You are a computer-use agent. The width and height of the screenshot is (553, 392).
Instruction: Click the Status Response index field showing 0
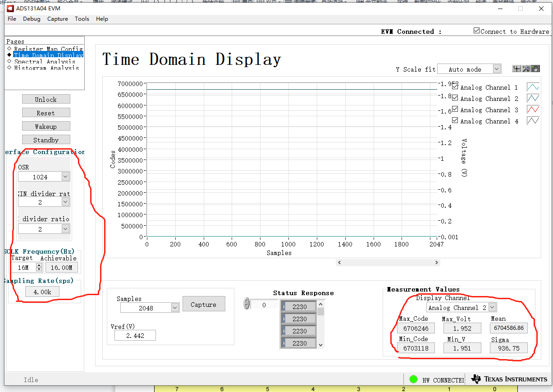264,305
